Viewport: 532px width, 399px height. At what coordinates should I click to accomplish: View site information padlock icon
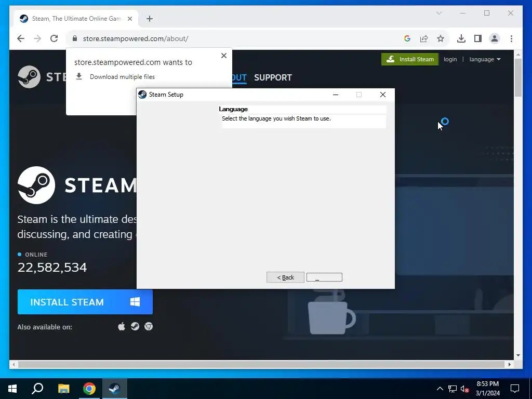coord(75,38)
